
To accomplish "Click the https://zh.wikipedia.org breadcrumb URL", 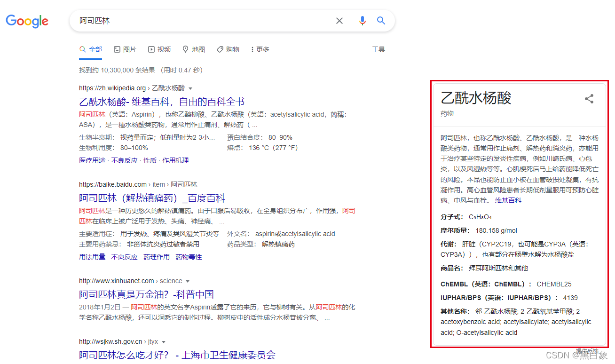I will pyautogui.click(x=112, y=88).
